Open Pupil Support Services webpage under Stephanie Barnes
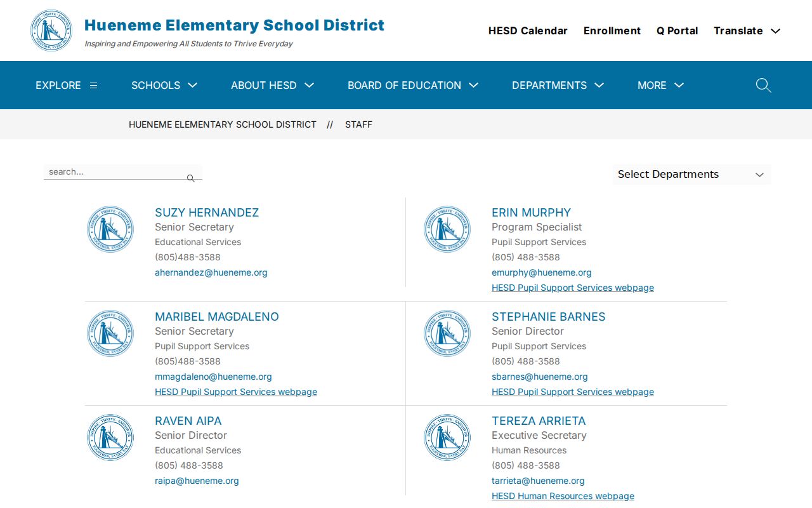The image size is (812, 508). [573, 392]
